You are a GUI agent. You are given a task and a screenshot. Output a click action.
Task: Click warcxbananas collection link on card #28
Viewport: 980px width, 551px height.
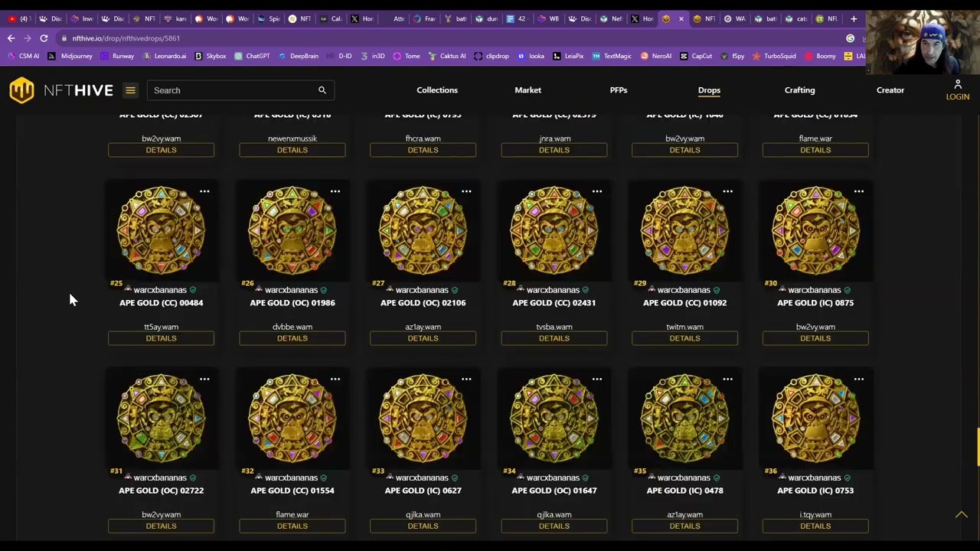553,290
